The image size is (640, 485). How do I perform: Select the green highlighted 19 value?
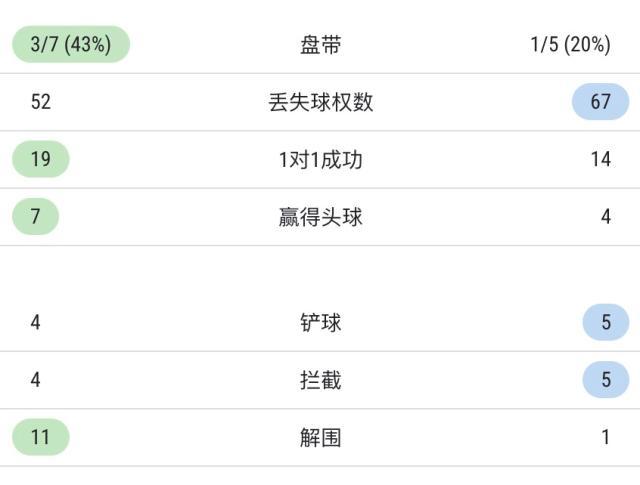coord(41,159)
